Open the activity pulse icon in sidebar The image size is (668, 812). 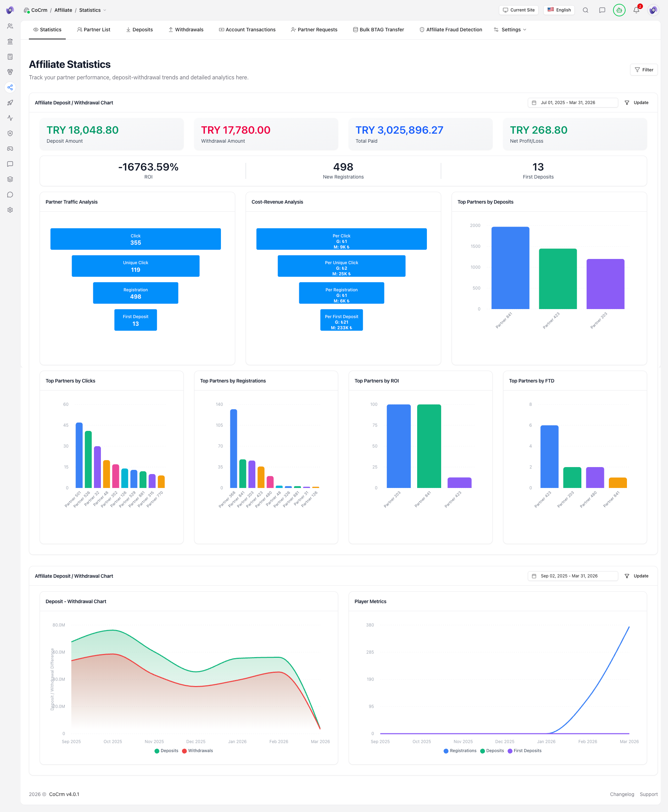coord(10,118)
